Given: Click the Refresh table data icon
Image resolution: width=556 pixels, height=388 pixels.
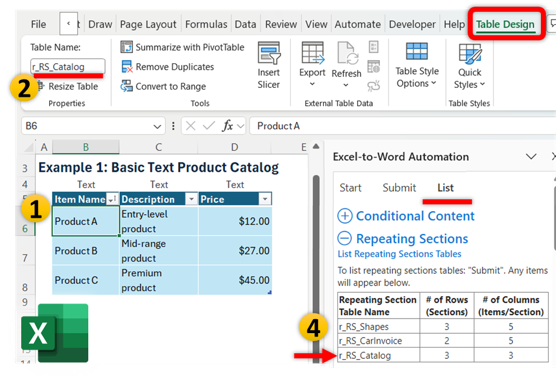Looking at the screenshot, I should pyautogui.click(x=347, y=53).
